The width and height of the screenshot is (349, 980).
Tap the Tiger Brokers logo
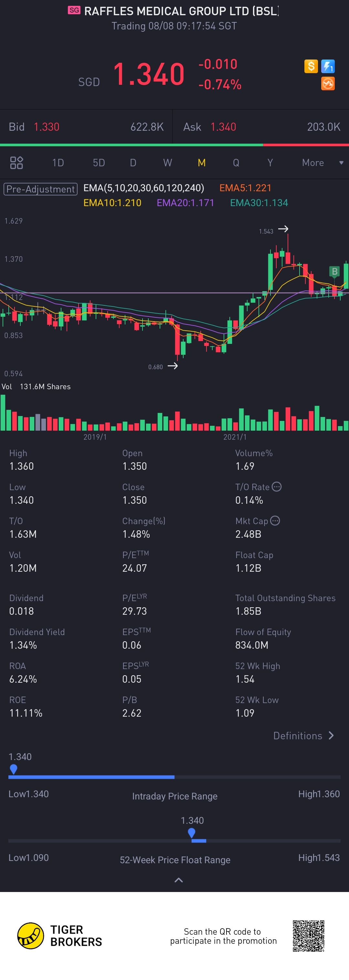tap(30, 935)
